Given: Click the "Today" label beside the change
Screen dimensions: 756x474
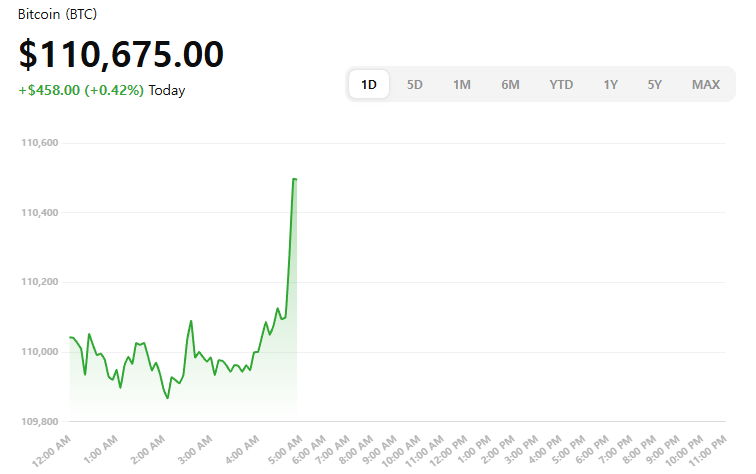Looking at the screenshot, I should click(167, 90).
